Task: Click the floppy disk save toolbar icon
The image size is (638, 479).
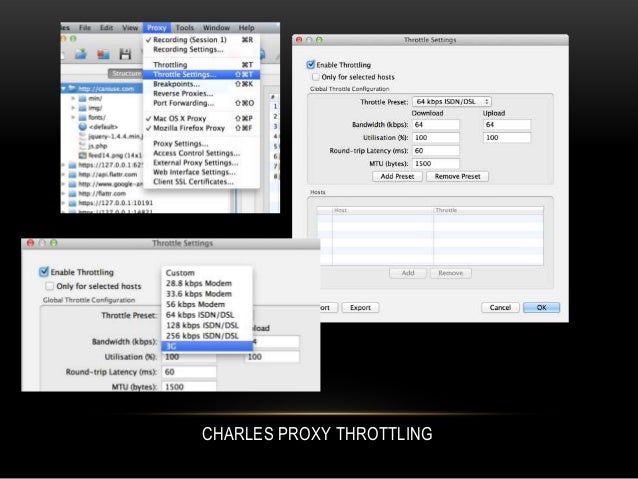Action: (x=125, y=54)
